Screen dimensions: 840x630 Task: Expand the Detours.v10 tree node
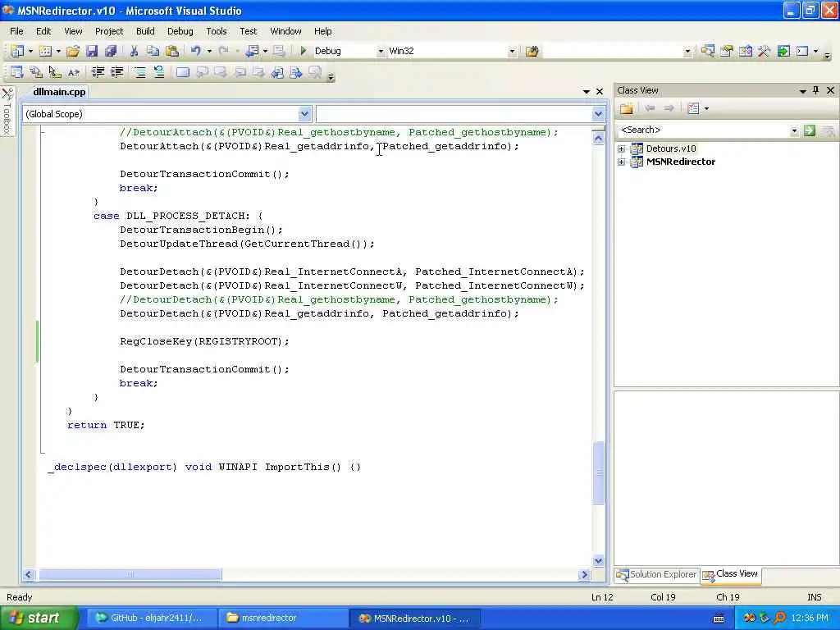pos(622,149)
